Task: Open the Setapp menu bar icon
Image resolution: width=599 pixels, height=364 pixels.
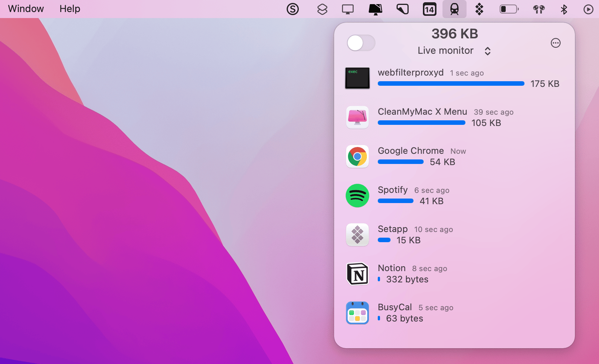Action: tap(479, 9)
